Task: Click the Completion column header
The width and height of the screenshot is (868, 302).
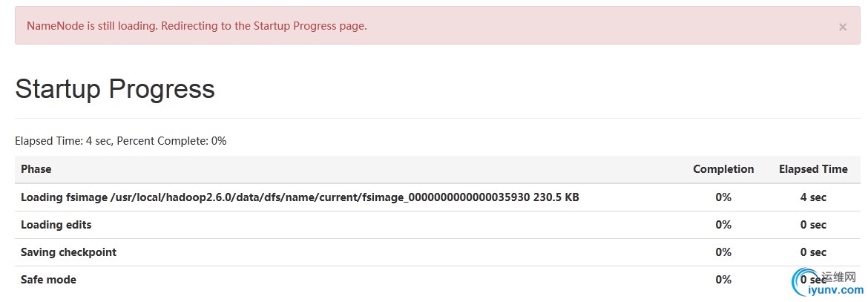Action: click(x=723, y=169)
